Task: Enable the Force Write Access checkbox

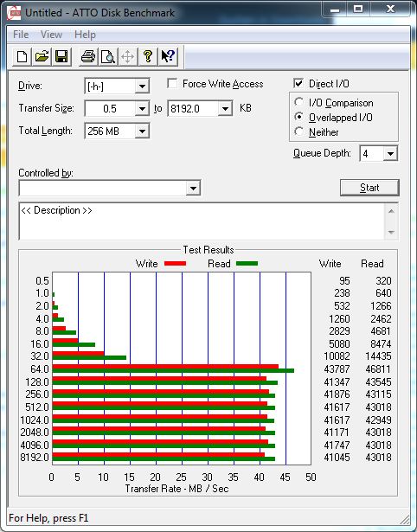Action: (x=172, y=83)
